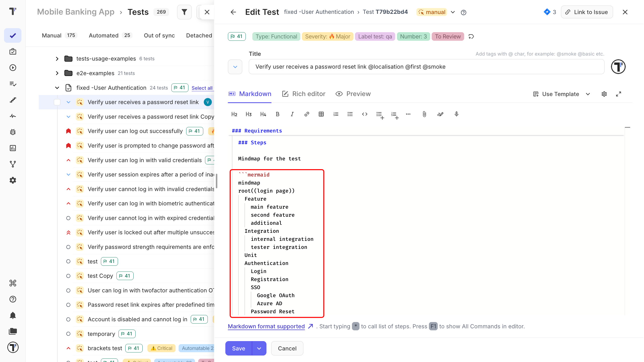Click the help icon next to manual
Viewport: 644px width, 362px height.
pyautogui.click(x=464, y=12)
